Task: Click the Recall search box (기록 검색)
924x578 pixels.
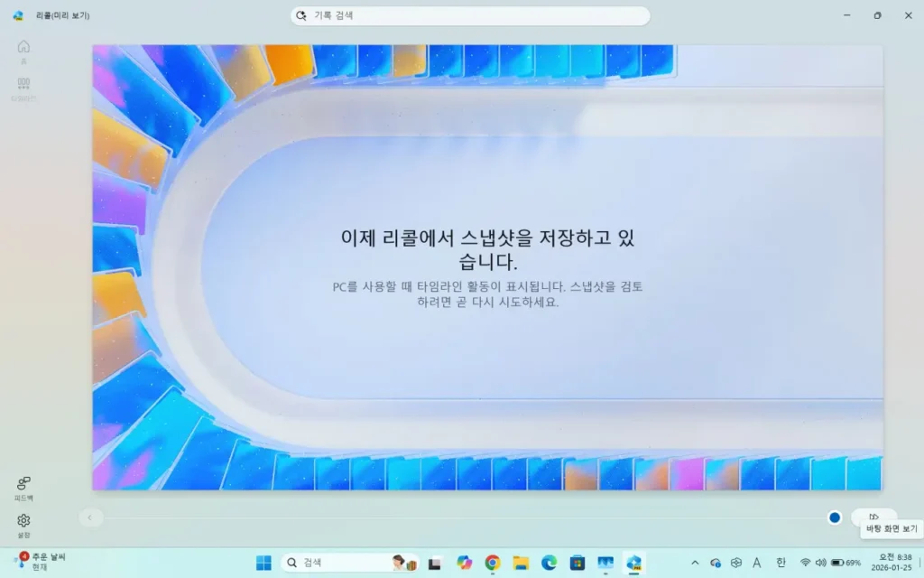Action: [469, 16]
